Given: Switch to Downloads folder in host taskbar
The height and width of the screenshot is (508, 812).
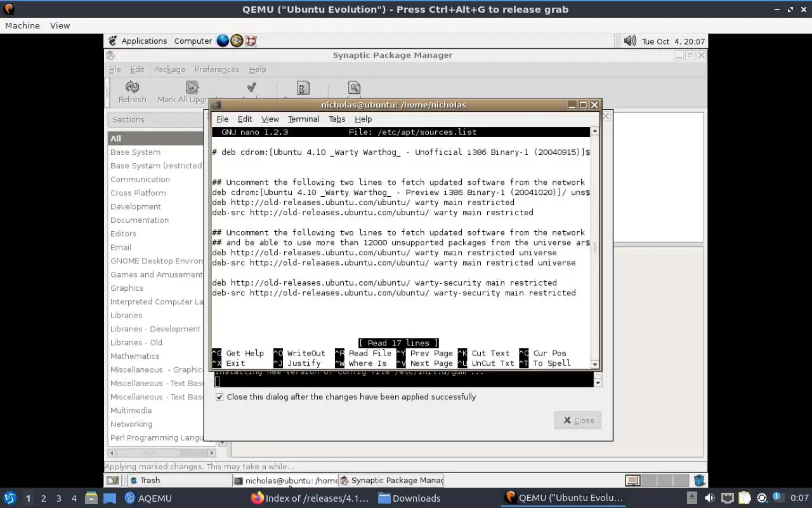Looking at the screenshot, I should click(x=409, y=498).
